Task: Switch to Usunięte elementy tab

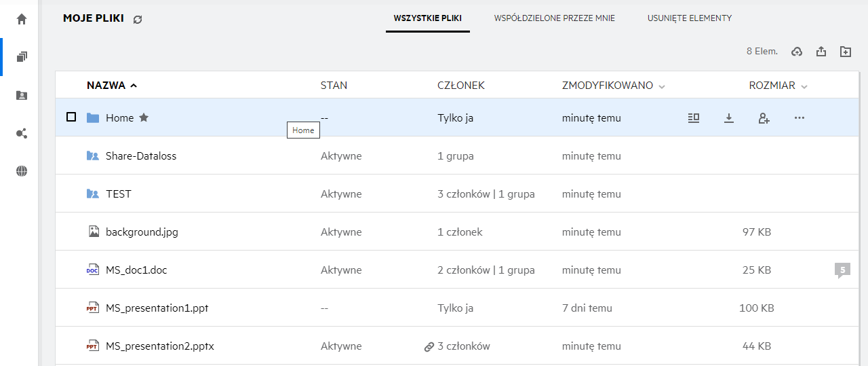Action: tap(690, 18)
